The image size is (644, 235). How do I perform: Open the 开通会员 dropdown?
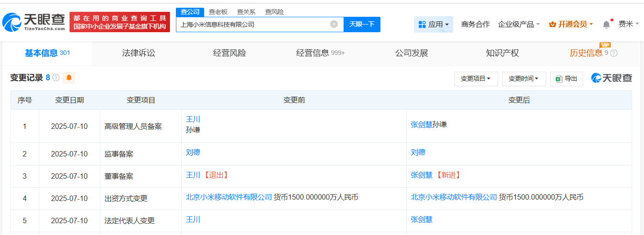click(x=571, y=24)
